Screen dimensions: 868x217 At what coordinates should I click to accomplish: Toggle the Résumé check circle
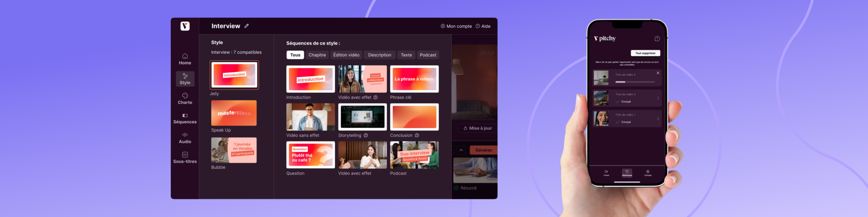pos(456,188)
